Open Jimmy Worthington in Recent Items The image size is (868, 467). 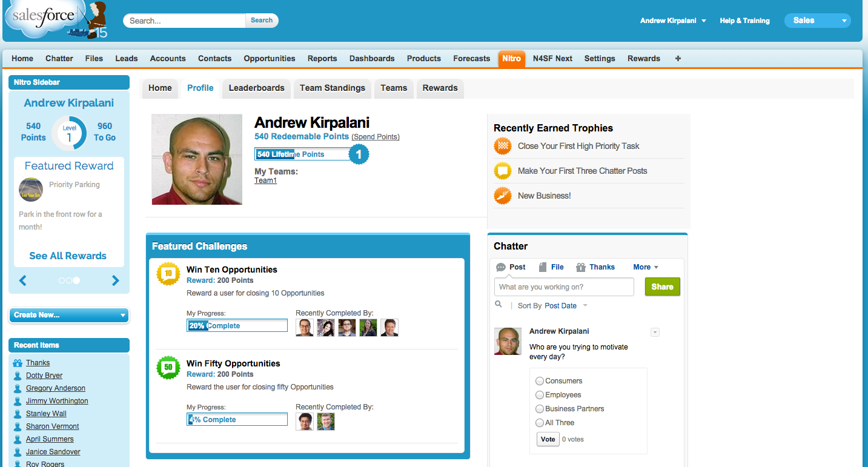[x=57, y=401]
